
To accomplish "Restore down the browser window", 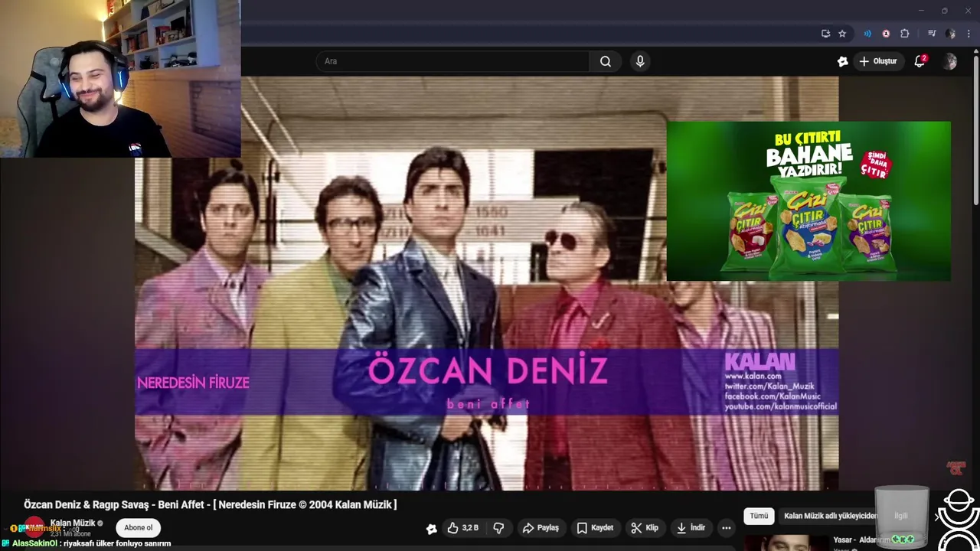I will [944, 11].
